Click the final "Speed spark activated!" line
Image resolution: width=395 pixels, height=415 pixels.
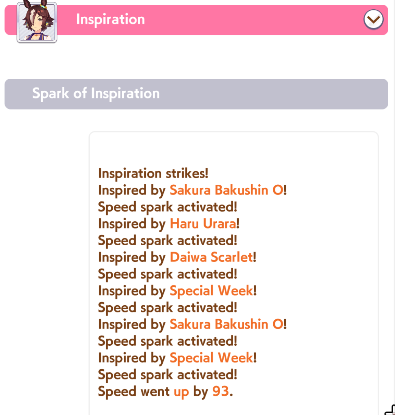point(168,375)
